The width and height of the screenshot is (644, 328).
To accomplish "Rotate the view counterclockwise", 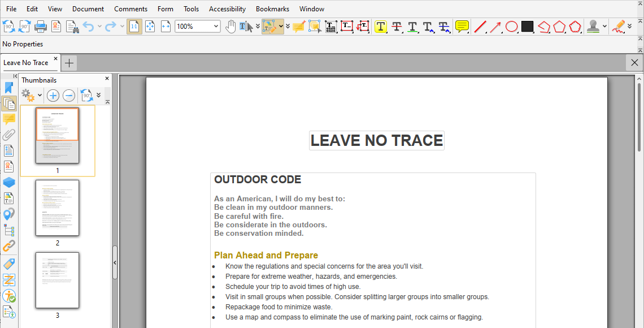I will pyautogui.click(x=9, y=27).
